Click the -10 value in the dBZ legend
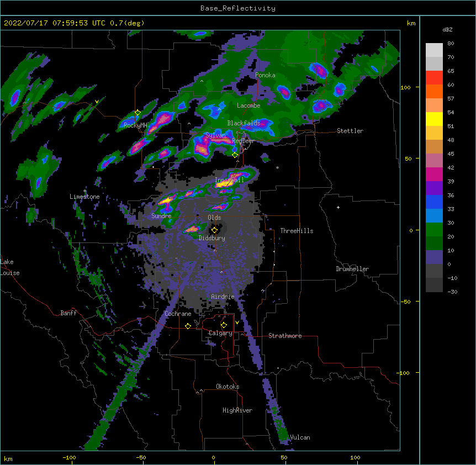This screenshot has height=465, width=476. click(452, 278)
